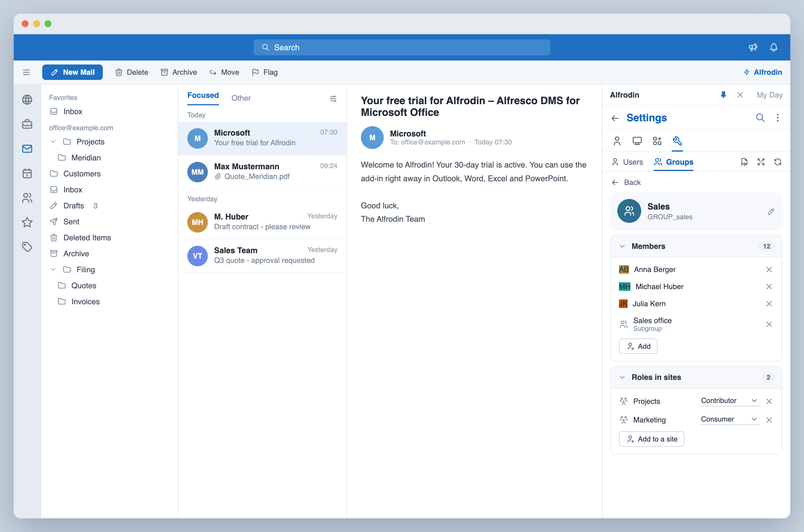Open the Settings more options menu
This screenshot has height=532, width=804.
(x=777, y=118)
